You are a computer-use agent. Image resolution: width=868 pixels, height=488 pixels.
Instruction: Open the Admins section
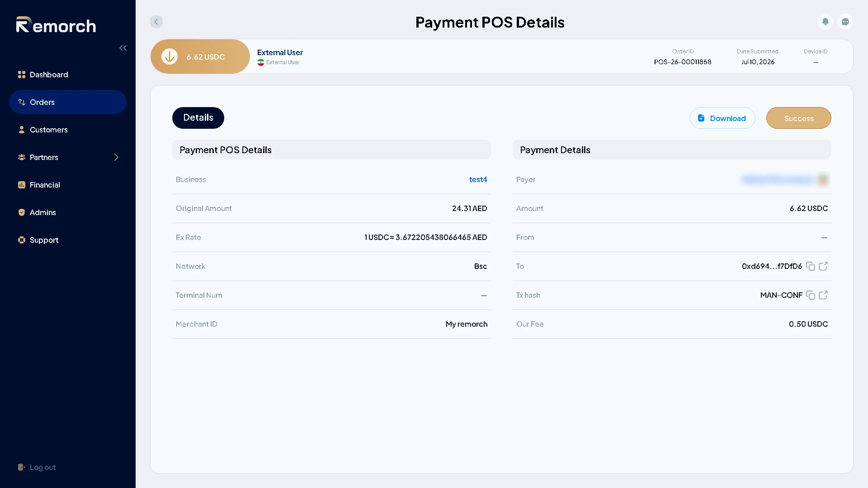point(68,212)
